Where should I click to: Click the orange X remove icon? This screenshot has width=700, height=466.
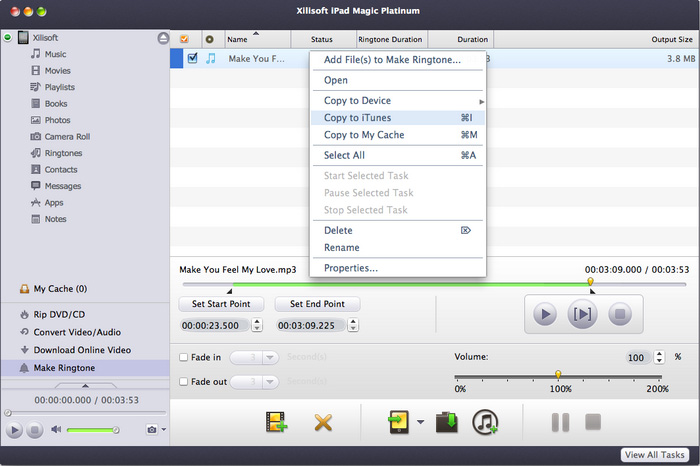pyautogui.click(x=322, y=423)
